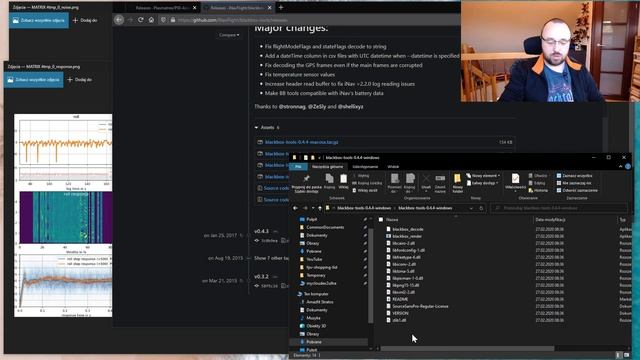The image size is (640, 360).
Task: Click the navigation pane vertical scrollbar
Action: [370, 276]
